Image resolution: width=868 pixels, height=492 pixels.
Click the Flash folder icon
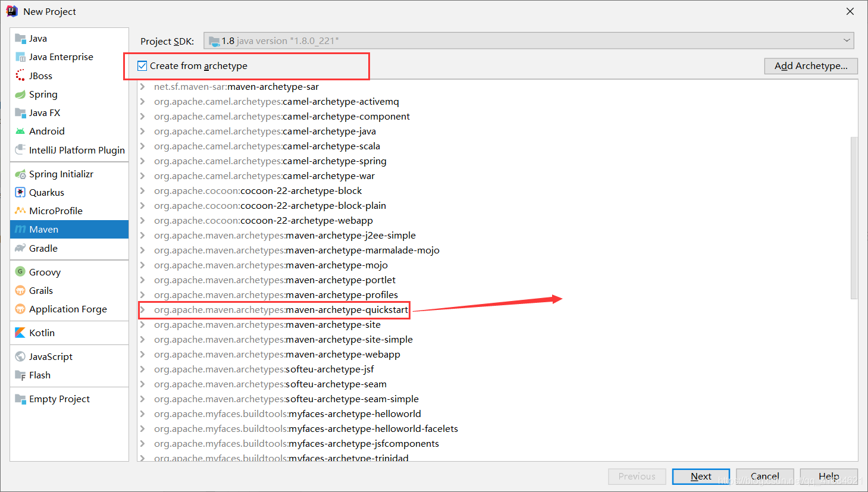pyautogui.click(x=20, y=375)
